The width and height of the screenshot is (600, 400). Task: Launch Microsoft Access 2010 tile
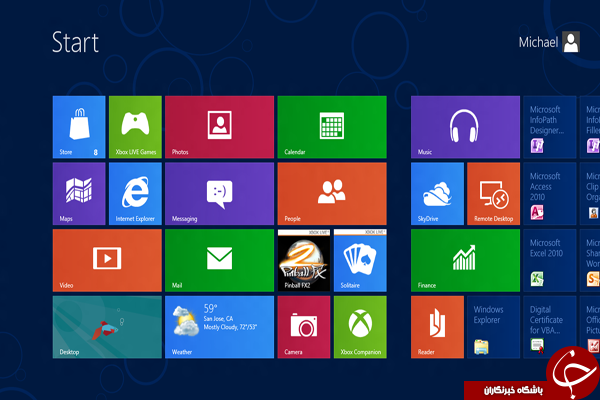pos(549,194)
